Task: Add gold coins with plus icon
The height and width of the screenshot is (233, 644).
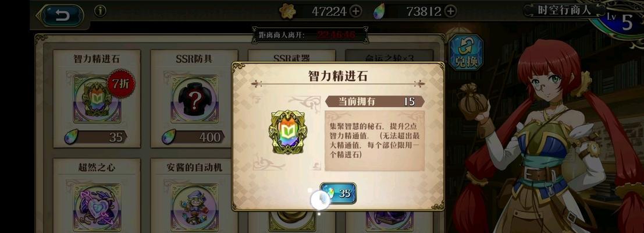Action: (x=355, y=12)
